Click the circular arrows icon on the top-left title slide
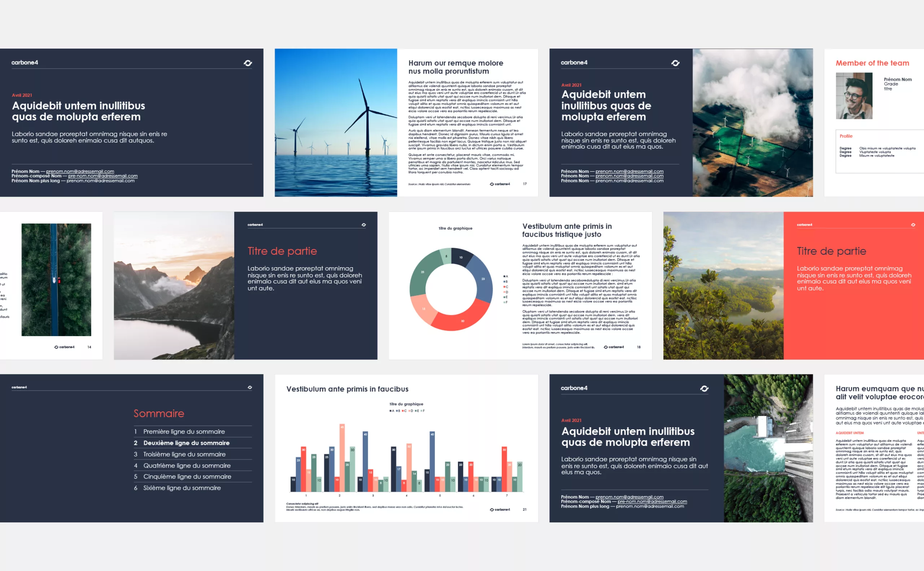 point(248,63)
